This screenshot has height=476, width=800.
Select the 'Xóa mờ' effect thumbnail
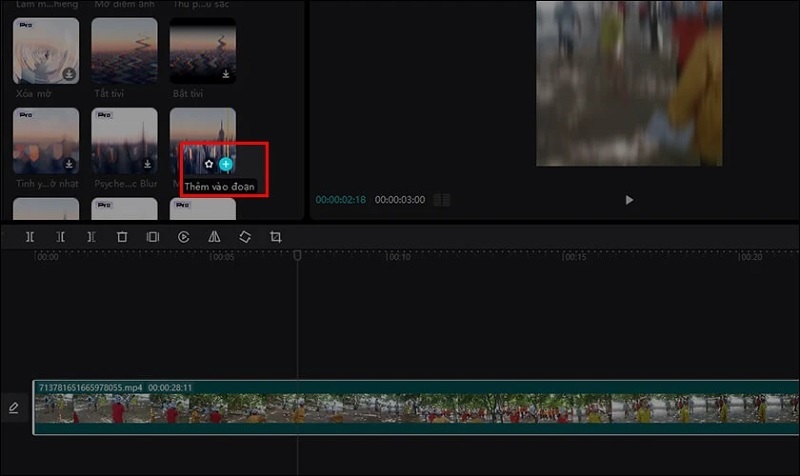[x=46, y=50]
